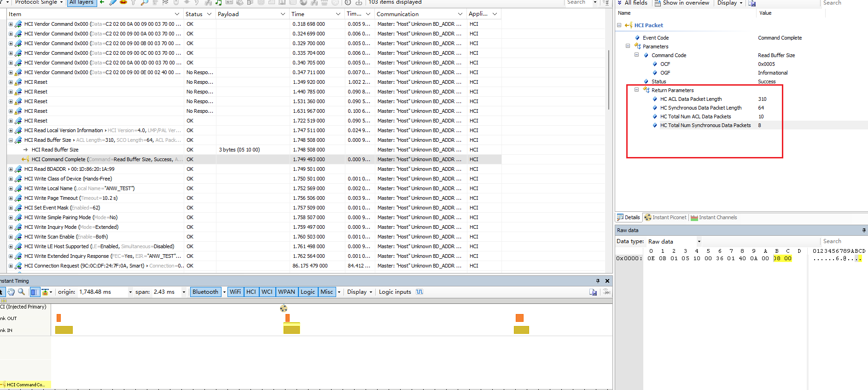Toggle the HCI filter button
The width and height of the screenshot is (868, 390).
251,292
